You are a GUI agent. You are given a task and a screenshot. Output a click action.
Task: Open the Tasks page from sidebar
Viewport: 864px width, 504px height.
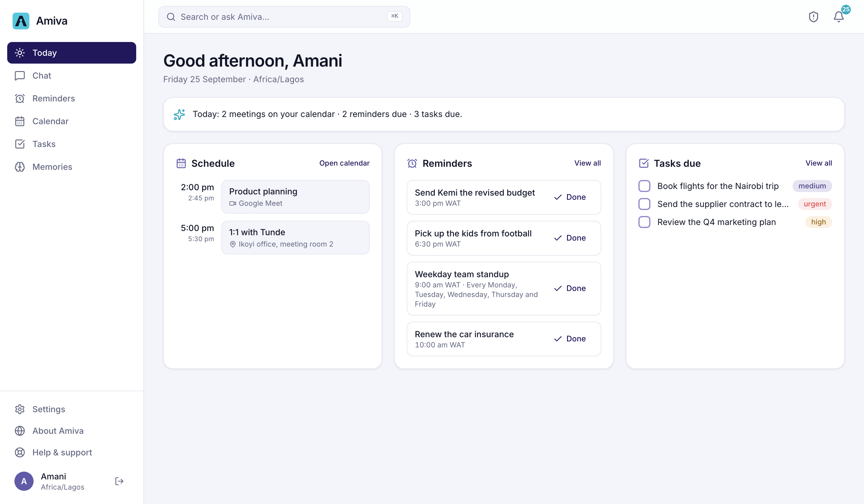(x=72, y=144)
